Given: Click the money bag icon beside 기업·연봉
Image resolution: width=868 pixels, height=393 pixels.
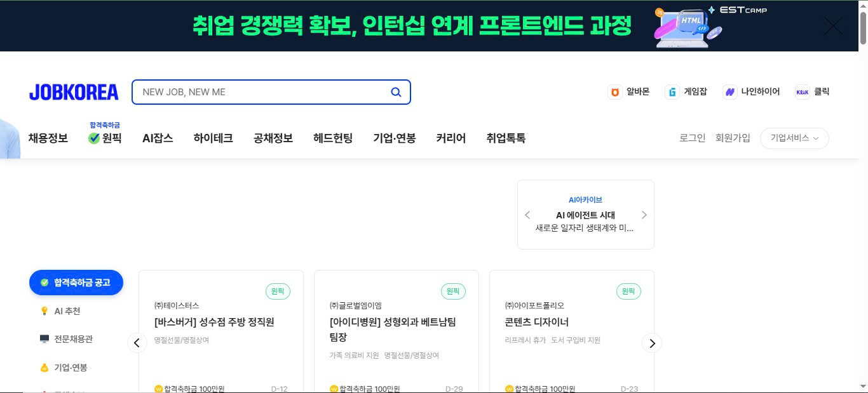Looking at the screenshot, I should coord(44,367).
